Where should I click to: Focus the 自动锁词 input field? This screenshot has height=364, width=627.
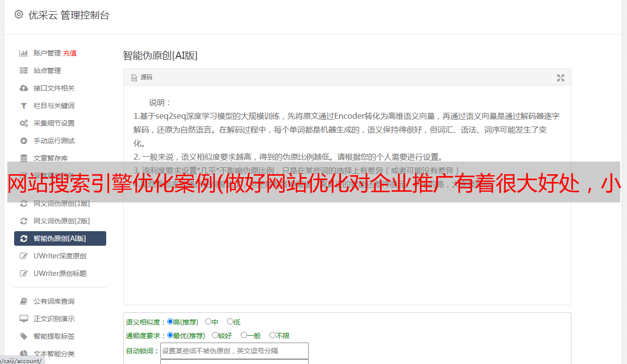pyautogui.click(x=234, y=351)
